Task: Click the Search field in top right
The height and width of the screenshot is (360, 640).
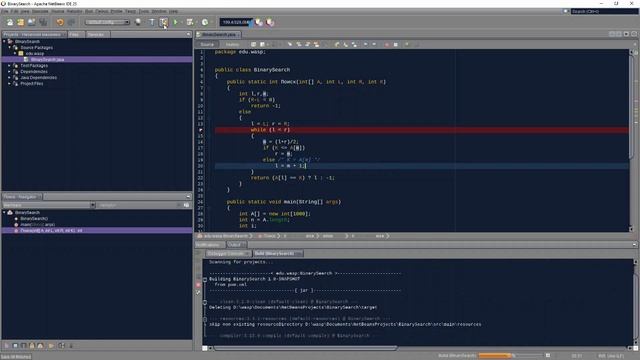Action: [x=604, y=11]
